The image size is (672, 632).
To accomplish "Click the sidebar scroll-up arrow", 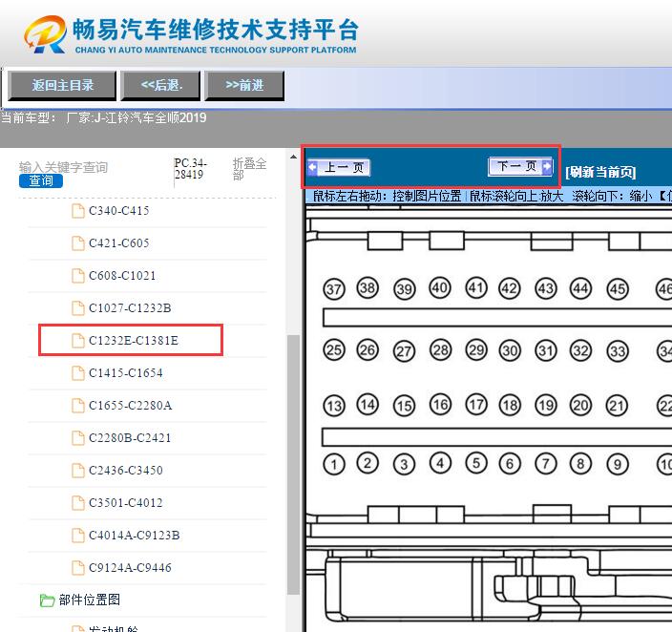I will pyautogui.click(x=293, y=157).
